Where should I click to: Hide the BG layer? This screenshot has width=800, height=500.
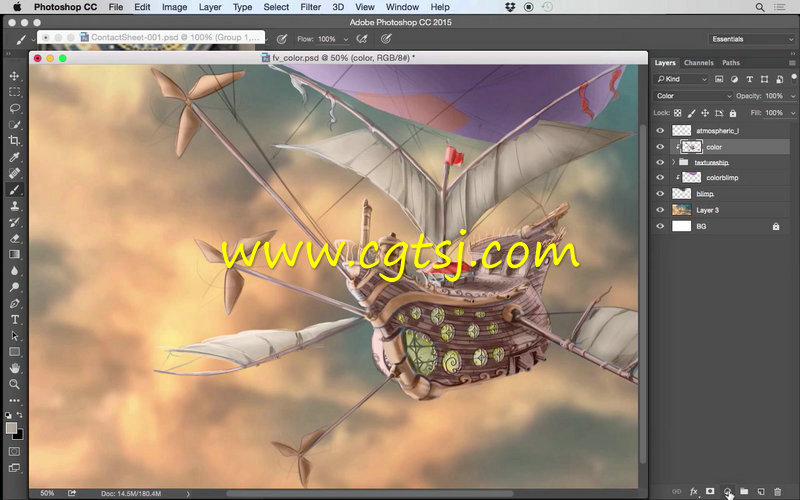tap(660, 226)
